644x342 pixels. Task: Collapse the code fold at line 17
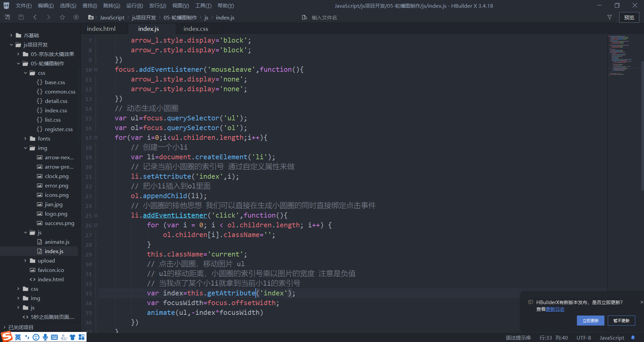[x=95, y=137]
